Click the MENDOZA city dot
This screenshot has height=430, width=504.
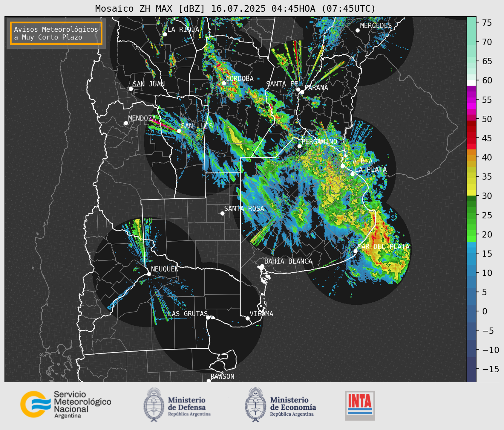coord(126,123)
